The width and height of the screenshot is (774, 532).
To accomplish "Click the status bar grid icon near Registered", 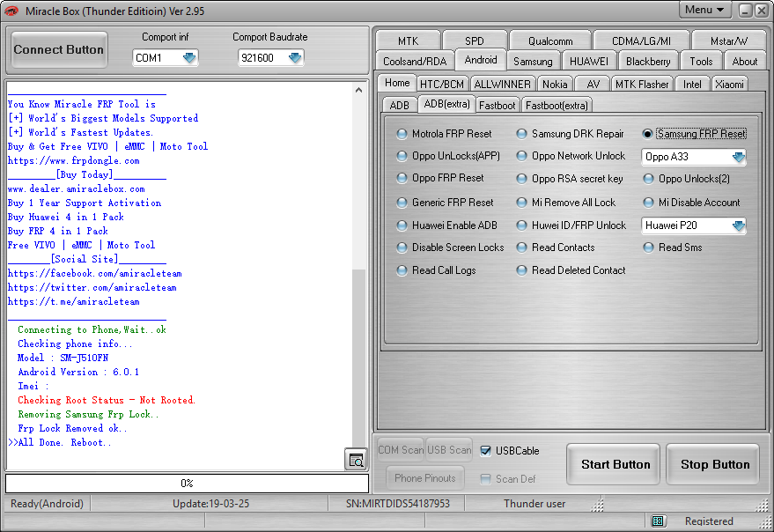I will pyautogui.click(x=658, y=521).
